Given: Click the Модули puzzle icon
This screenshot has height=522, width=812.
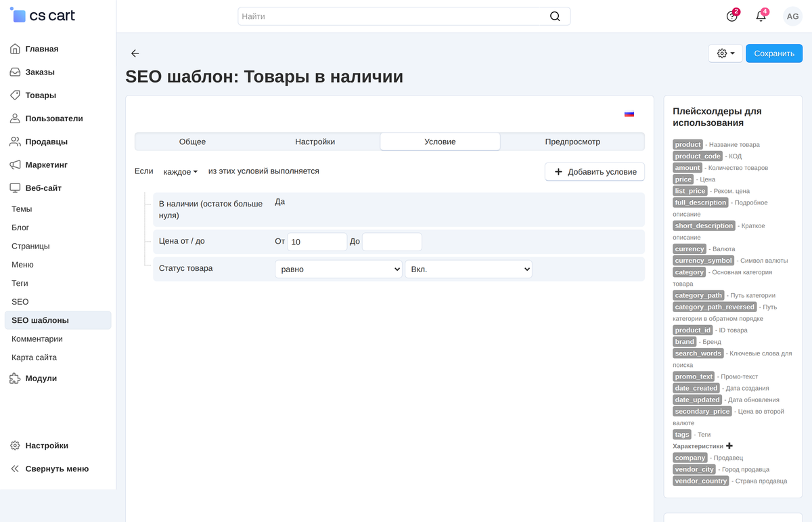Looking at the screenshot, I should 15,378.
